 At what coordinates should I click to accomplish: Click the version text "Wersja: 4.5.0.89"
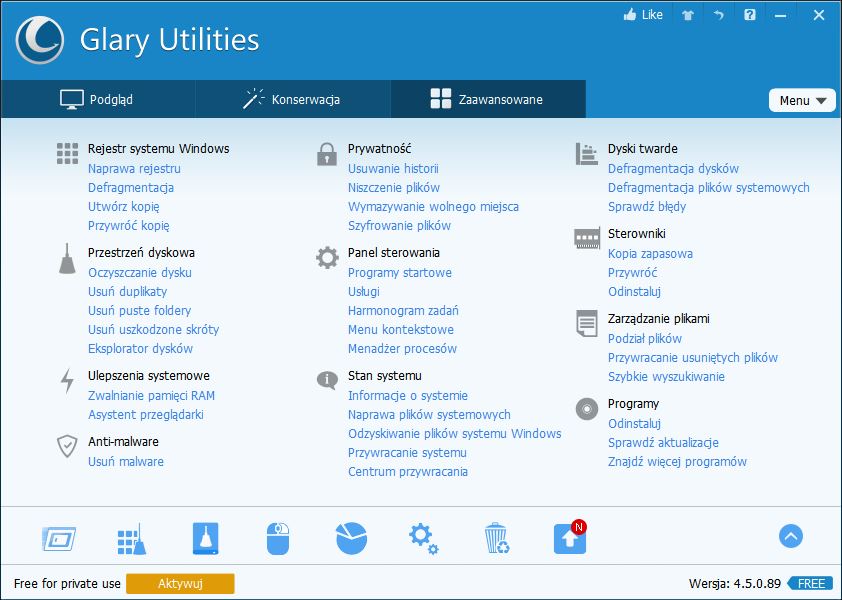[x=735, y=584]
